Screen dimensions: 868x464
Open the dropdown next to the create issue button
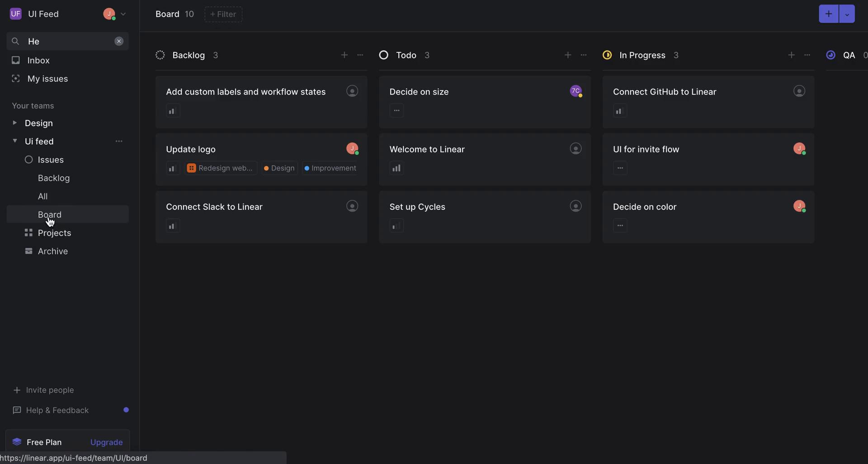[847, 14]
